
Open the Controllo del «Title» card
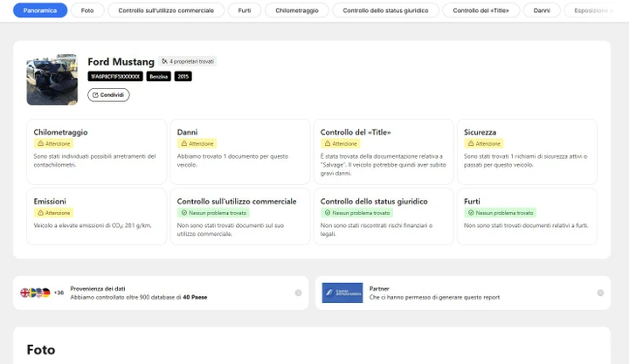383,151
